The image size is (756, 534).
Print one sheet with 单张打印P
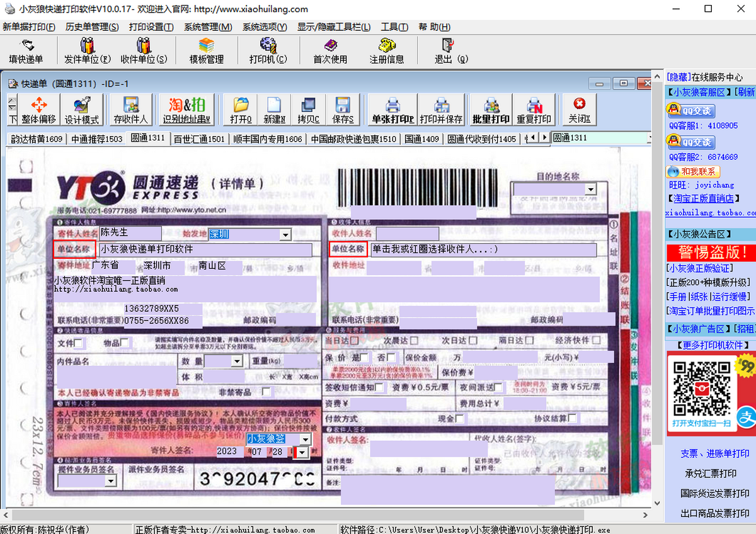coord(392,110)
